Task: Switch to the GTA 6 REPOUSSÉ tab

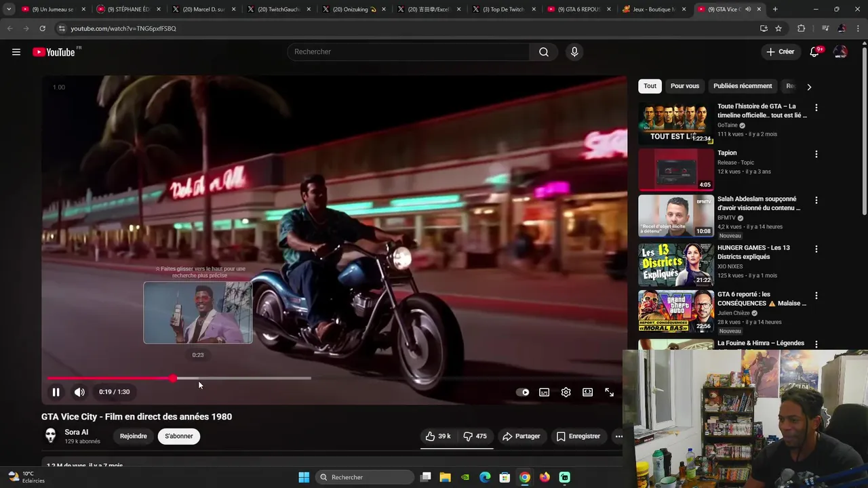Action: click(578, 9)
